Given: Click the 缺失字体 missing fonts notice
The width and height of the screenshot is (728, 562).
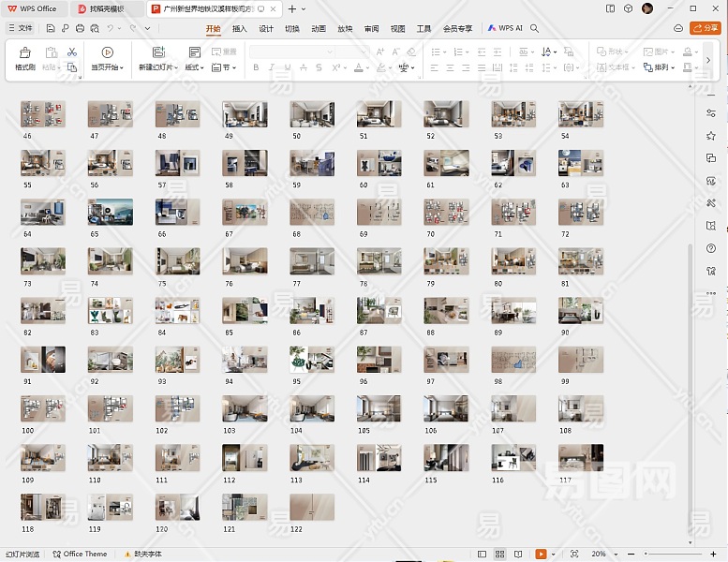Looking at the screenshot, I should pos(141,554).
